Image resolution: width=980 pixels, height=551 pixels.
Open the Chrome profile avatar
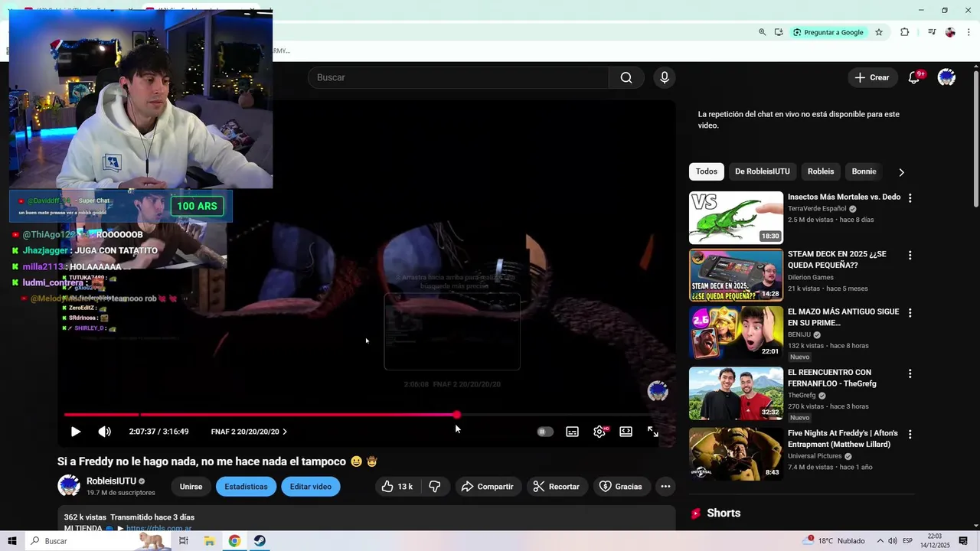pyautogui.click(x=950, y=32)
